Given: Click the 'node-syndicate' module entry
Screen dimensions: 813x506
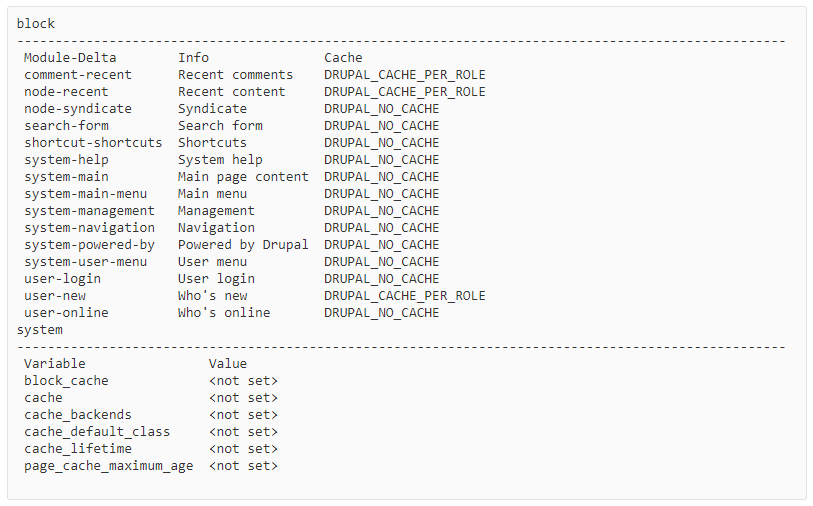Looking at the screenshot, I should coord(78,109).
